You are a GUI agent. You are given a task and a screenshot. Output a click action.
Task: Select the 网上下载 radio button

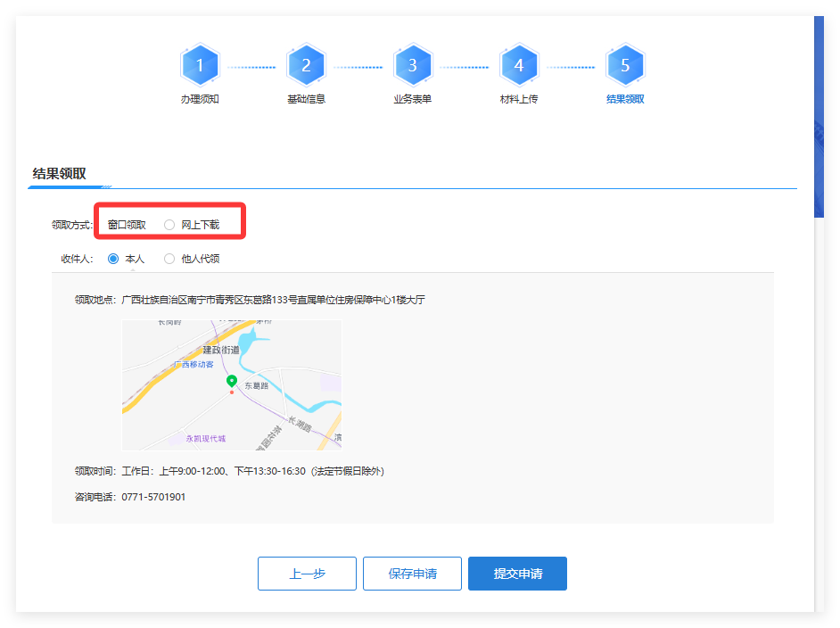(169, 225)
